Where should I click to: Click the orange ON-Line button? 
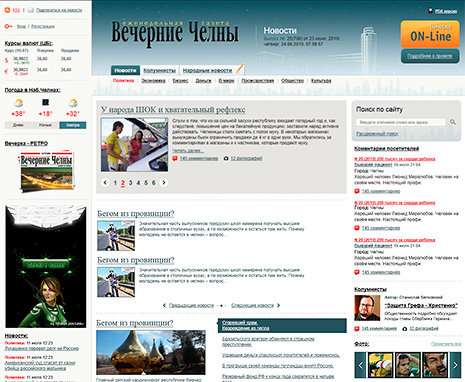pos(430,34)
